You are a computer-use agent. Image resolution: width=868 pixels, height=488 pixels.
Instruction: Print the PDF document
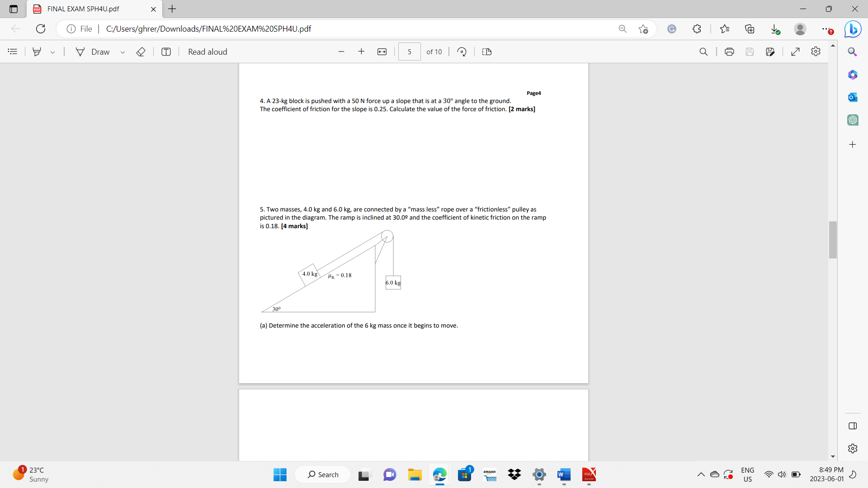click(729, 52)
